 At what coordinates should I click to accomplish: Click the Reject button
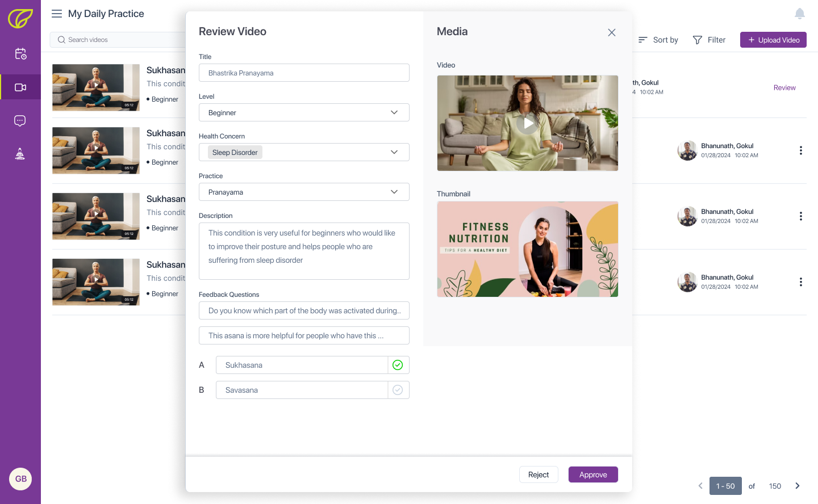(x=538, y=474)
